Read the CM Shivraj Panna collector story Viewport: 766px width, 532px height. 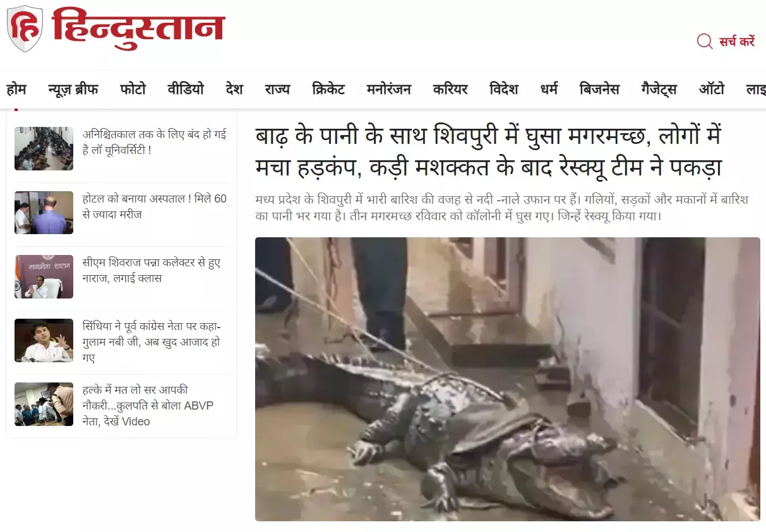[152, 270]
